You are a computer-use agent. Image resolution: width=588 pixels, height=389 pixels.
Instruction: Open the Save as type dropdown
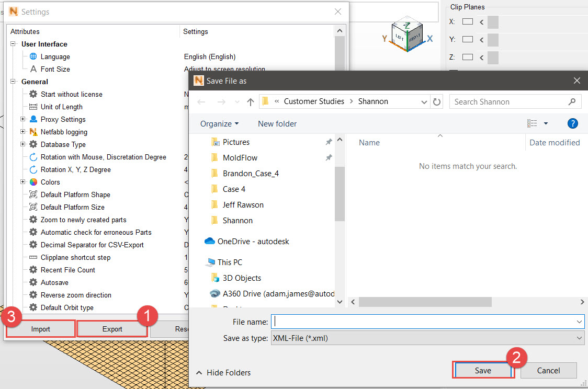(x=579, y=338)
